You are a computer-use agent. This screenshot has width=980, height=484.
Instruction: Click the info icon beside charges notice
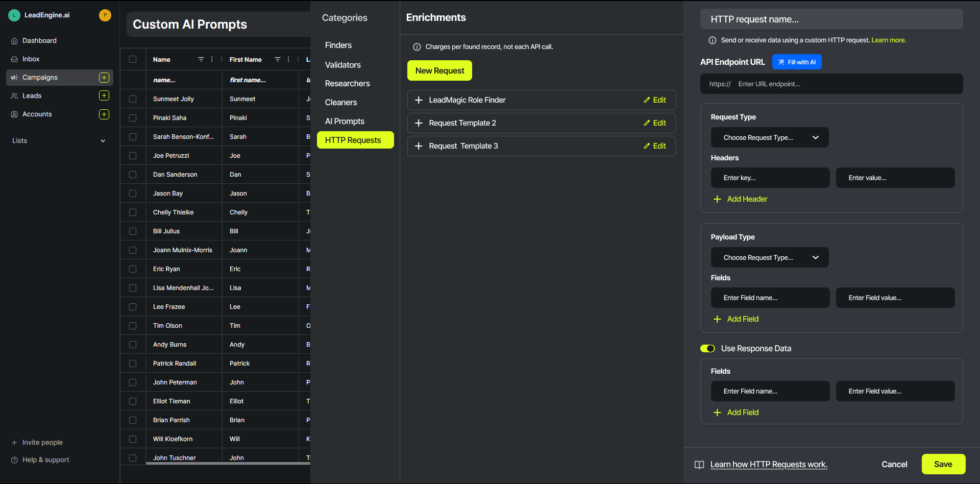point(416,47)
